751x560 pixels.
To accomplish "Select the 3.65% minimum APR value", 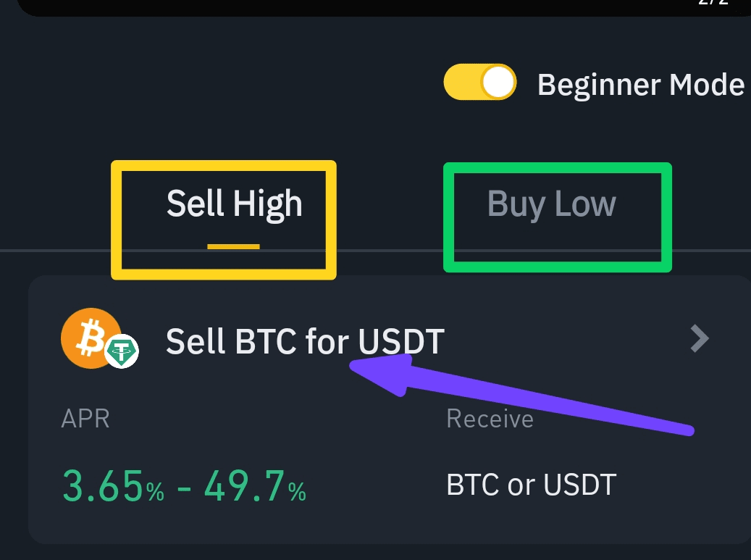I will tap(112, 486).
